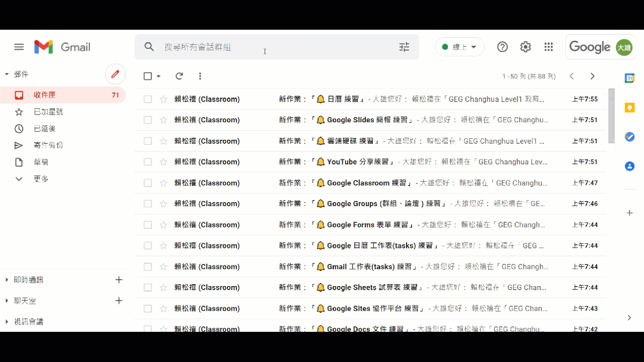Click the 上午7:55 timestamp
This screenshot has height=362, width=644.
tap(585, 99)
